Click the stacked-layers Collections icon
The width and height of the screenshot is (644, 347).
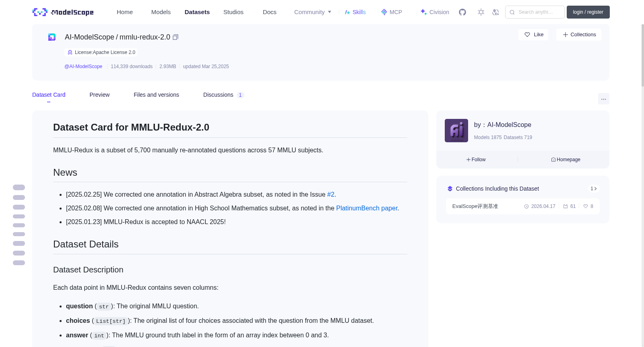pos(450,189)
